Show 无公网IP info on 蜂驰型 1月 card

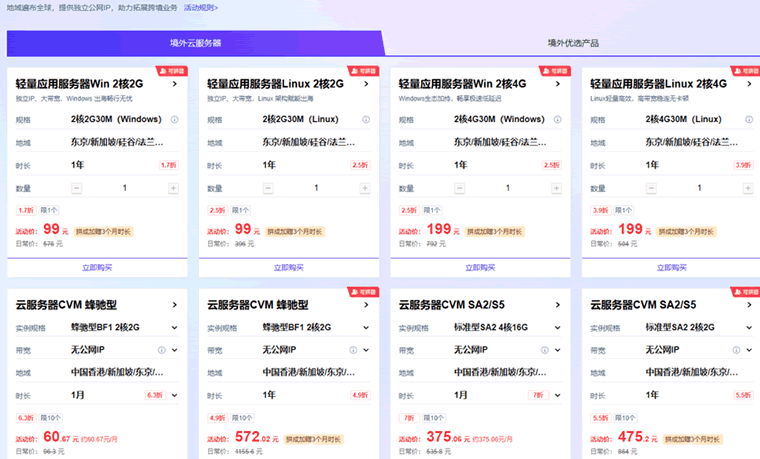[x=161, y=350]
